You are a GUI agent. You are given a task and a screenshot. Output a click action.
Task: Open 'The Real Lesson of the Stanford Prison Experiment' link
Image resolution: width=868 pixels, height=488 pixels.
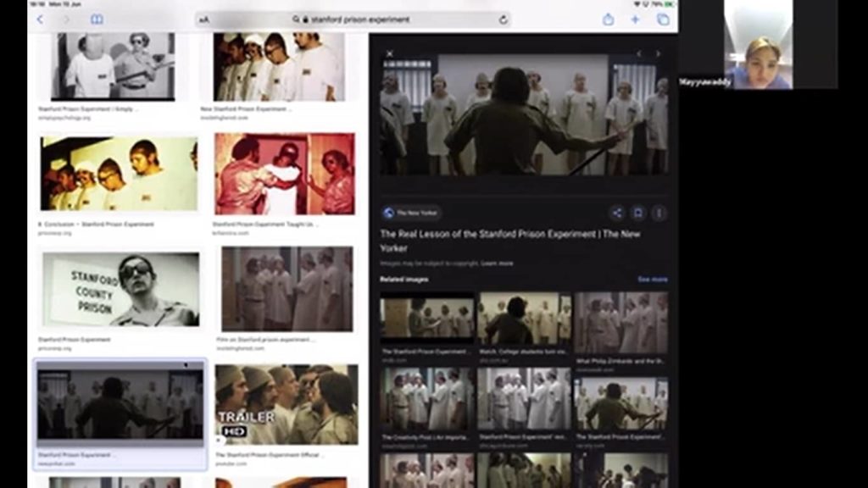[509, 241]
